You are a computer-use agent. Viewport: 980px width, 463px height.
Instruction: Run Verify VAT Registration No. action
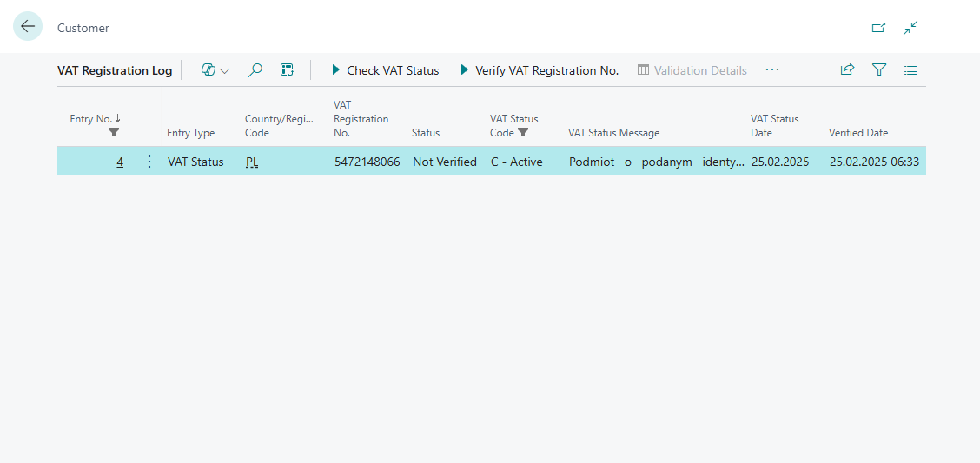coord(539,70)
